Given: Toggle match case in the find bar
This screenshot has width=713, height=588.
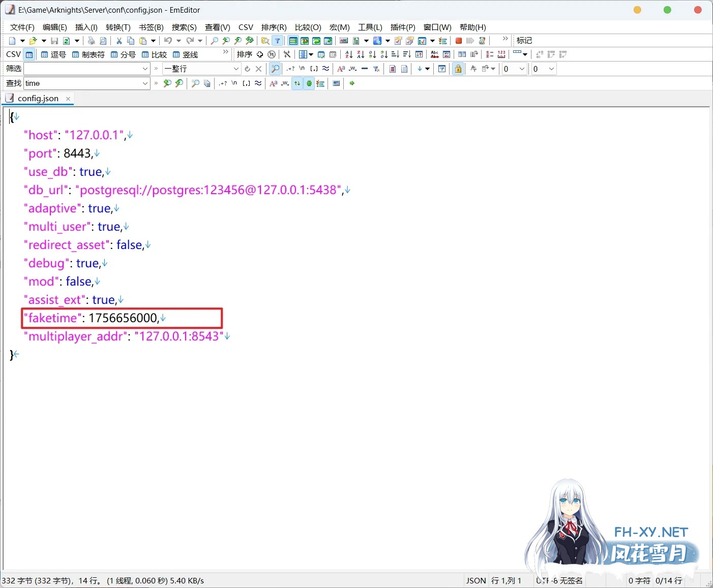Looking at the screenshot, I should click(274, 83).
